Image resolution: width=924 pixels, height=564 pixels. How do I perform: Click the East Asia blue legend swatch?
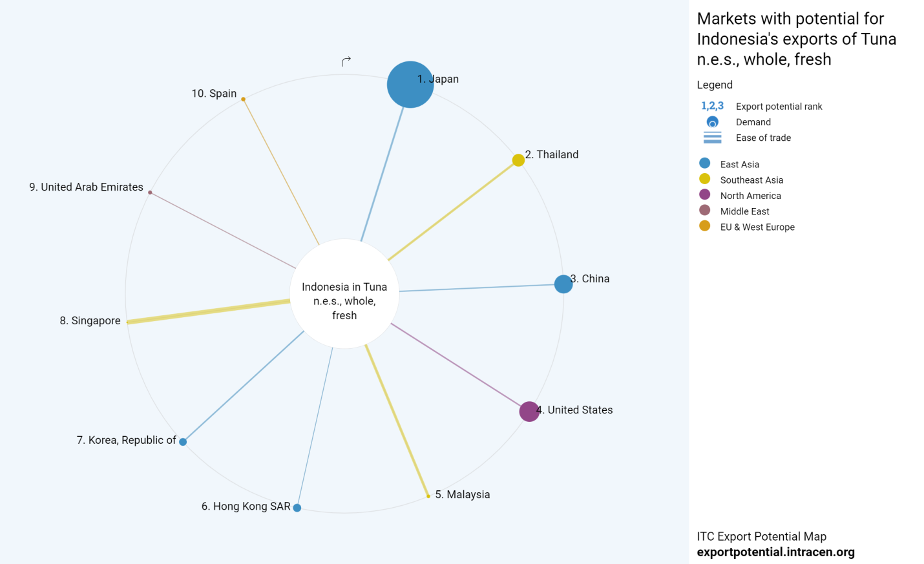[704, 163]
